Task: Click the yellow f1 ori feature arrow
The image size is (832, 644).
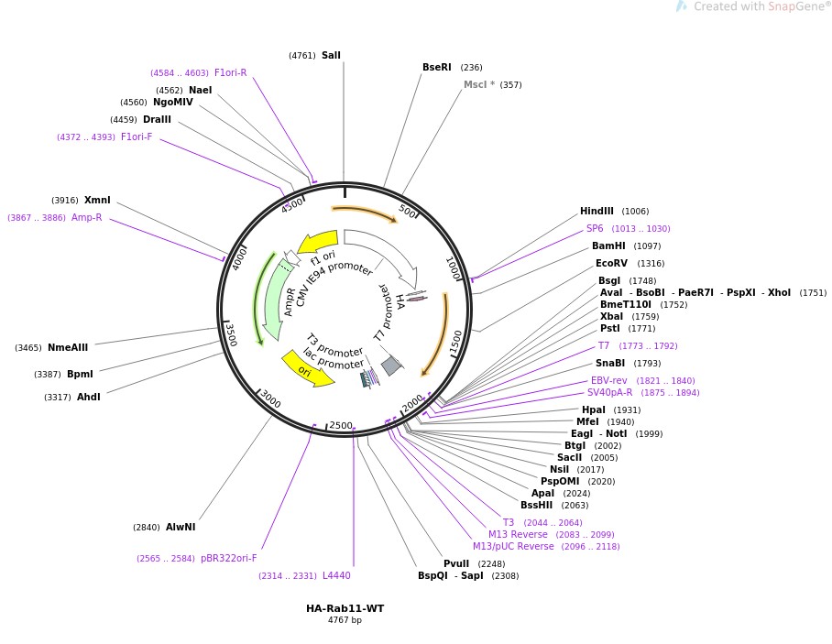Action: tap(319, 242)
